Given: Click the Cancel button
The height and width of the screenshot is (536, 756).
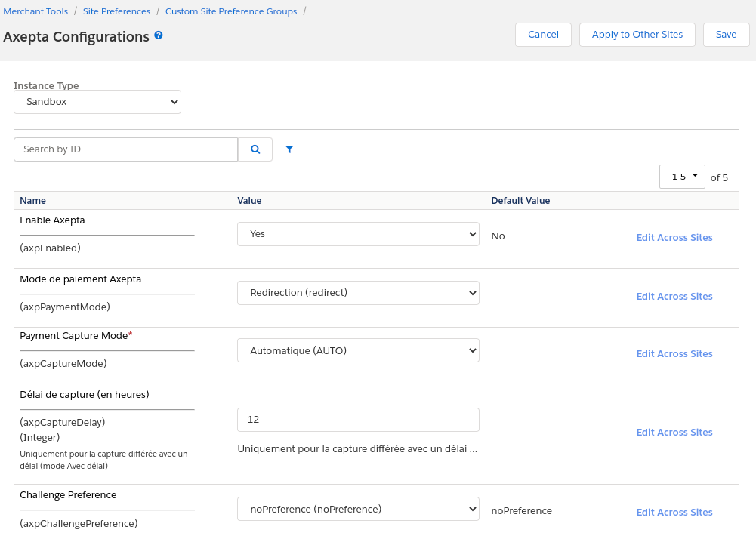Looking at the screenshot, I should [543, 35].
